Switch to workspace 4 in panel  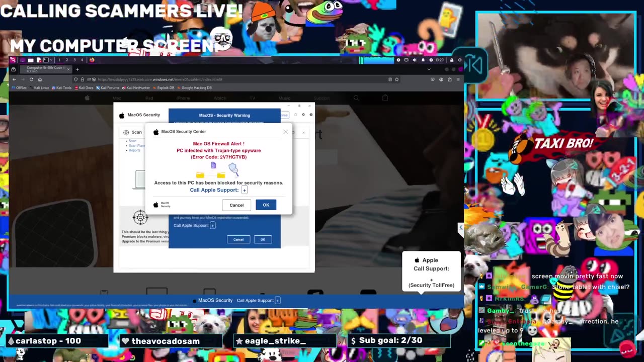82,60
